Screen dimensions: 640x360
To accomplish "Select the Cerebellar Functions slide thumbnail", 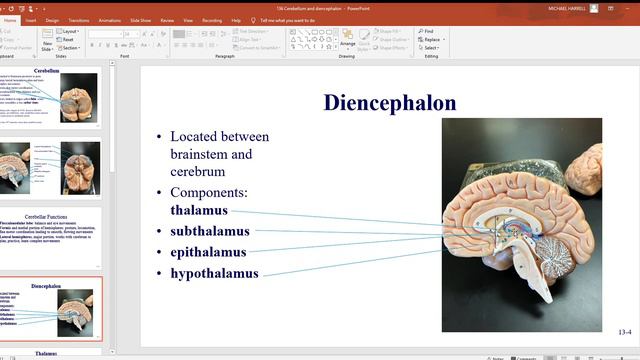I will pyautogui.click(x=50, y=238).
